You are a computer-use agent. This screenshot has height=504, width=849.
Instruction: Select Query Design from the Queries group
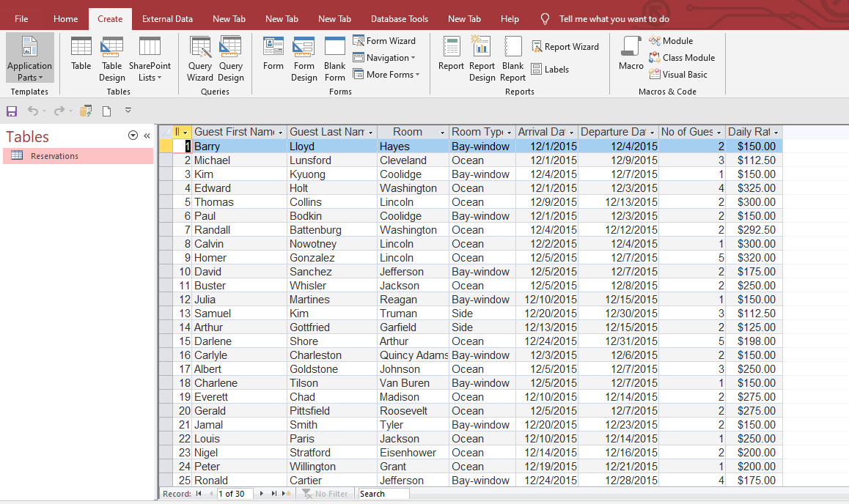pos(231,59)
